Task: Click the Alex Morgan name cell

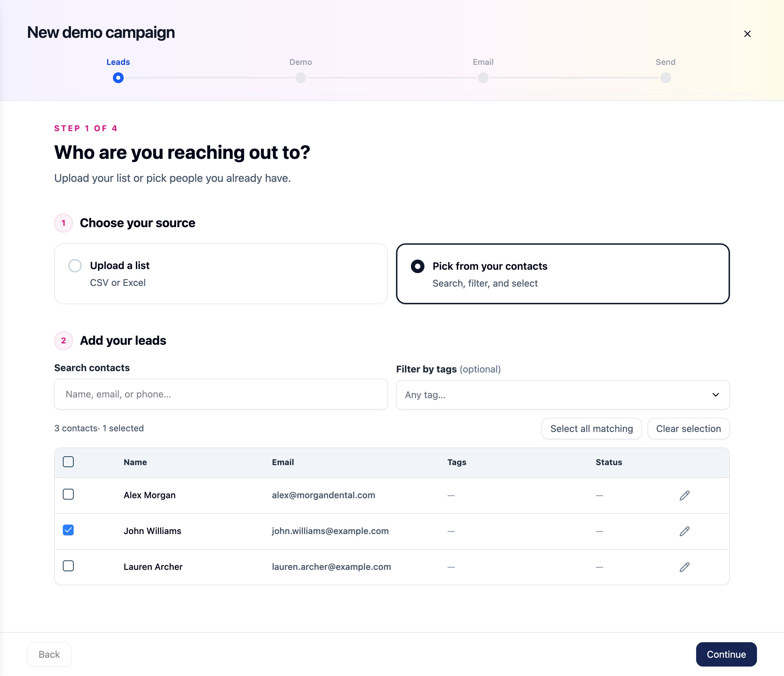Action: click(149, 495)
